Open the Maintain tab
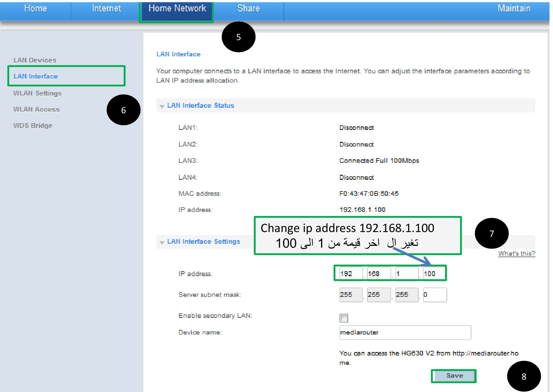 pos(514,8)
